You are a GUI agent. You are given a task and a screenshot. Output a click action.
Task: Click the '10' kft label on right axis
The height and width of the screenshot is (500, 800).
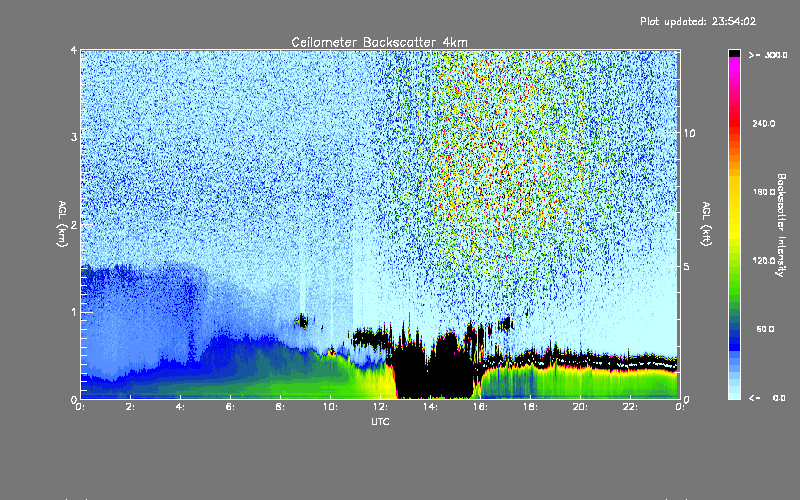pos(689,133)
